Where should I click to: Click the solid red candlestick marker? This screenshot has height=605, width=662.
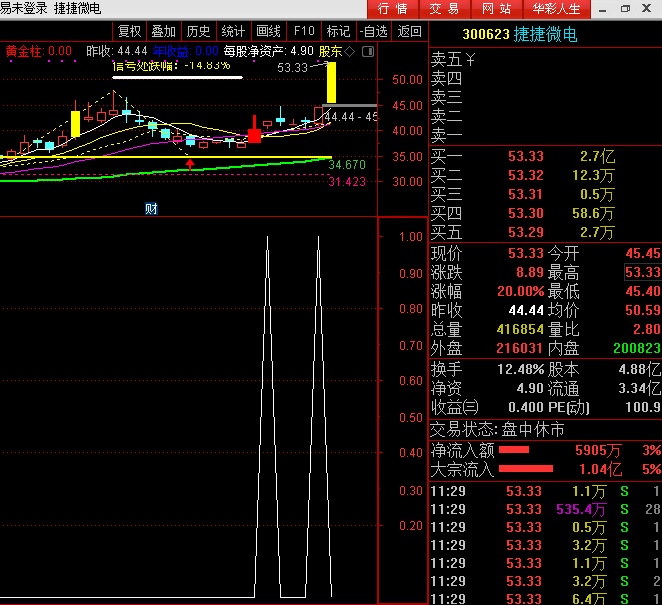click(254, 135)
